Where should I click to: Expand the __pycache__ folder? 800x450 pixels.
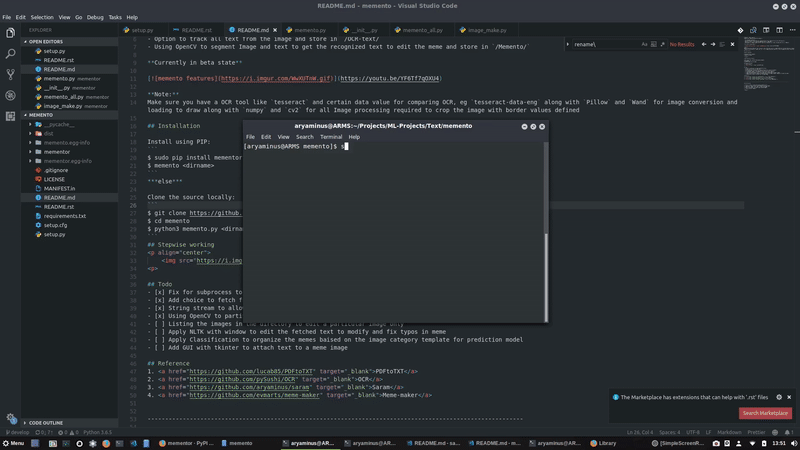point(69,124)
